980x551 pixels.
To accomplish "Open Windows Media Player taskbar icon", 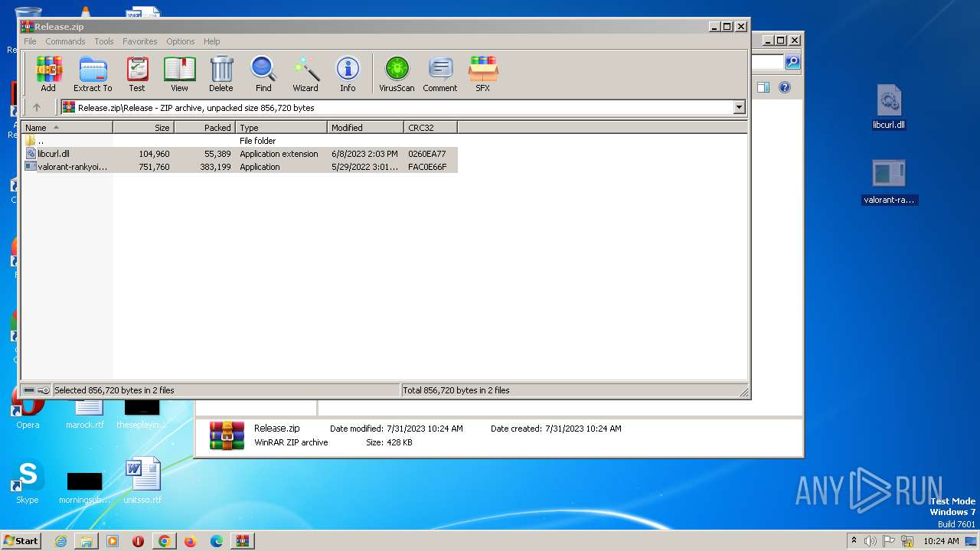I will (113, 541).
